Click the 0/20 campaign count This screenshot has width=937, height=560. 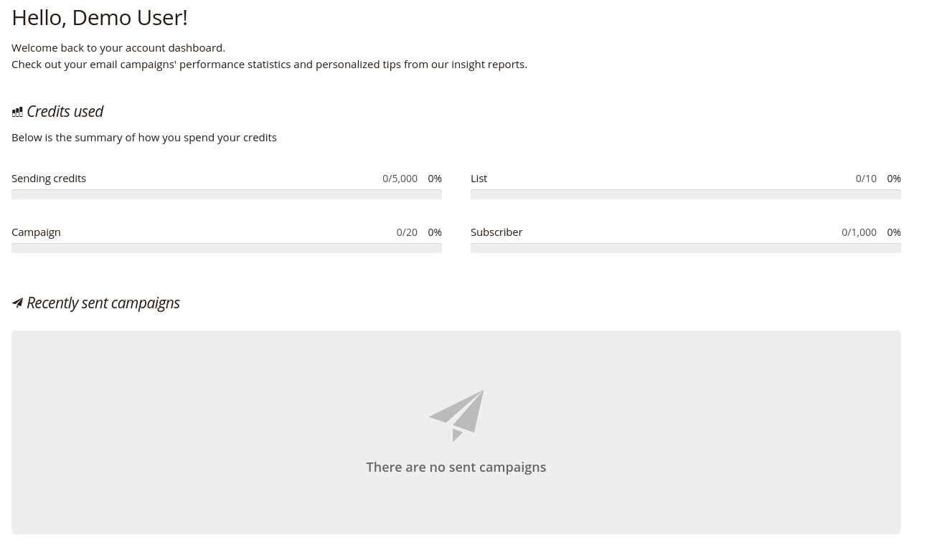pyautogui.click(x=407, y=232)
